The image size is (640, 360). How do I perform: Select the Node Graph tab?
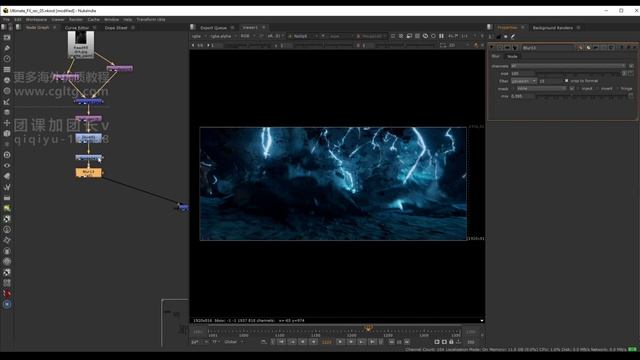pyautogui.click(x=37, y=28)
